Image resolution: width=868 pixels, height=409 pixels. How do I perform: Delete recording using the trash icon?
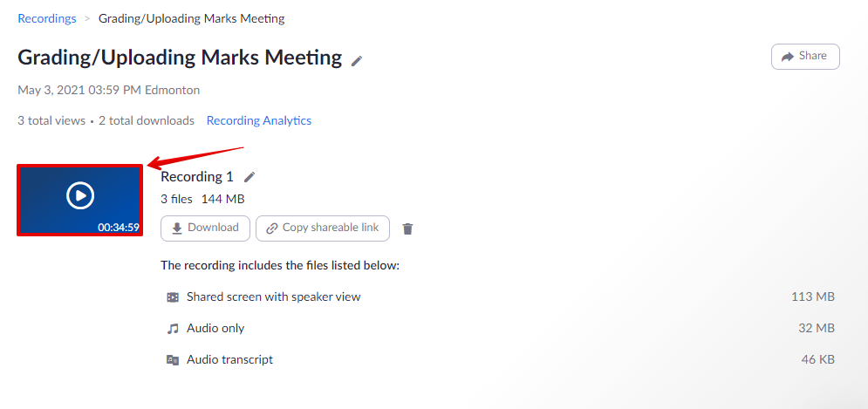407,228
